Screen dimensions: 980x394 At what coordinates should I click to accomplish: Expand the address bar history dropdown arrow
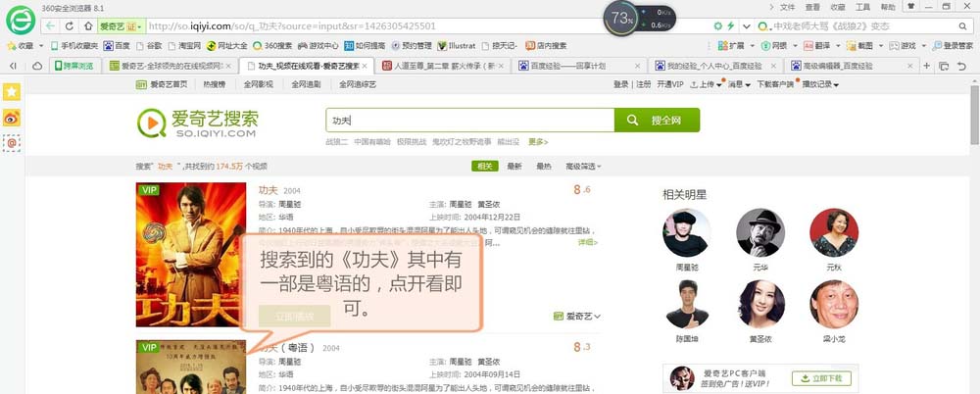click(746, 26)
